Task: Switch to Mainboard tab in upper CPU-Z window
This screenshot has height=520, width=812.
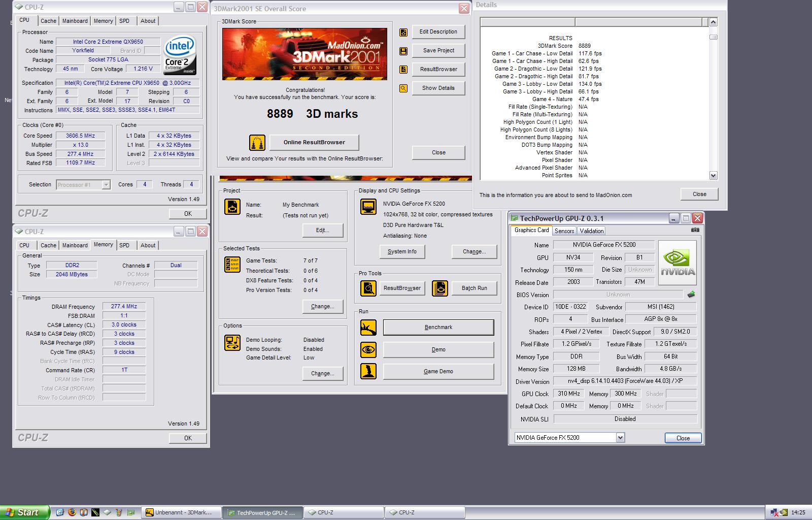Action: [75, 21]
